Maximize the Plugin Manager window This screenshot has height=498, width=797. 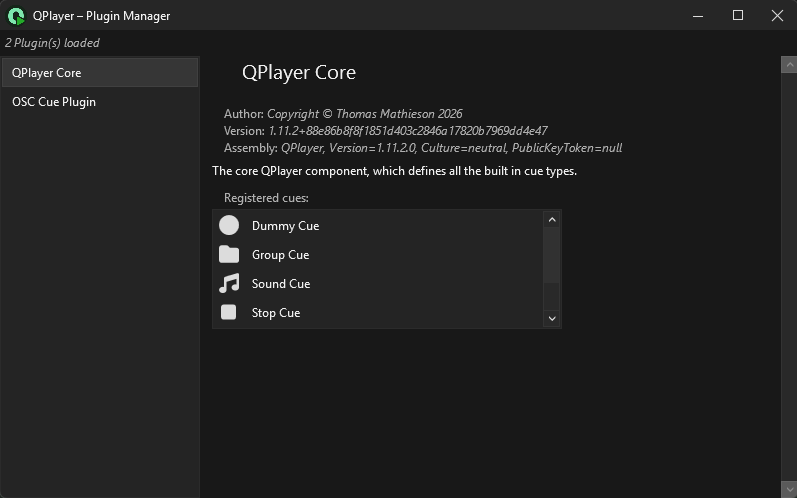[738, 16]
